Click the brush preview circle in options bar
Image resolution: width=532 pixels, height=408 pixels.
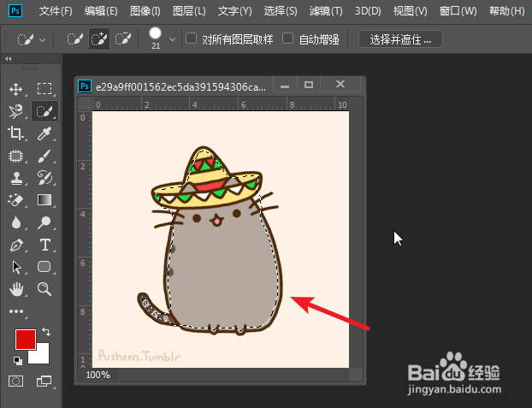click(x=156, y=33)
